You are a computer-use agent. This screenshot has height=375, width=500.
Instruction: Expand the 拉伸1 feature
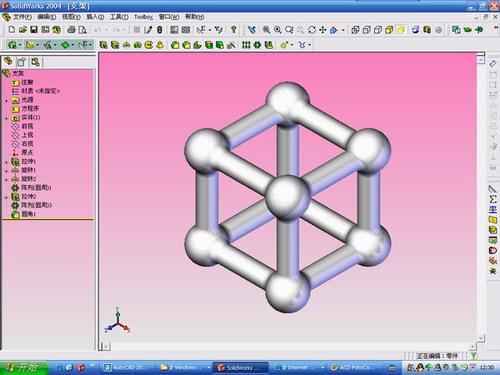tap(6, 162)
